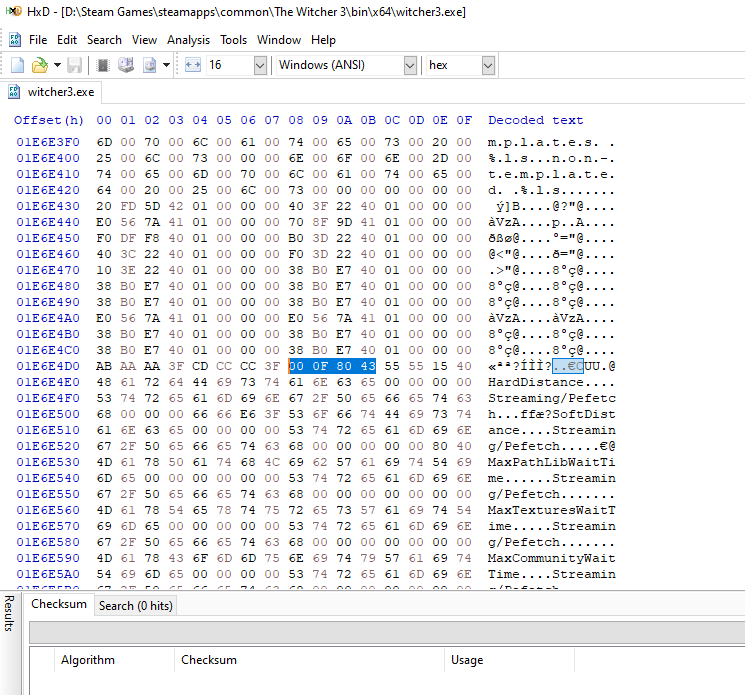Click highlighted byte 43 in row 01E6E4D0

368,366
